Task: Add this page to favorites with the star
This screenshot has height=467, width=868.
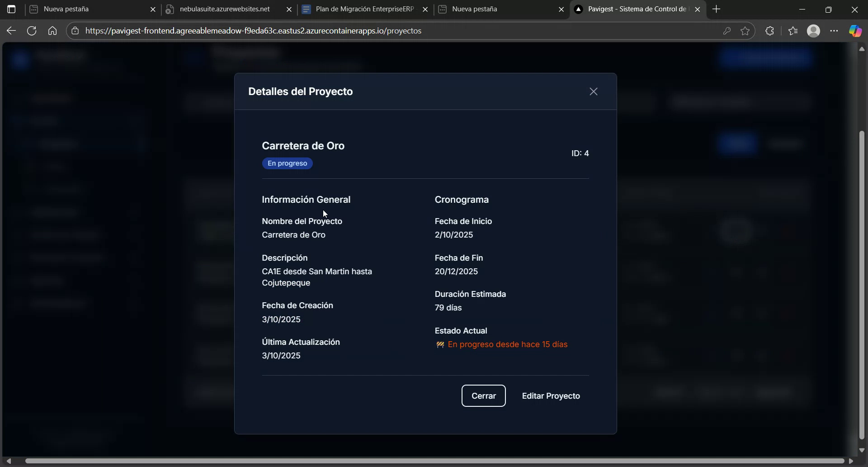Action: (x=745, y=30)
